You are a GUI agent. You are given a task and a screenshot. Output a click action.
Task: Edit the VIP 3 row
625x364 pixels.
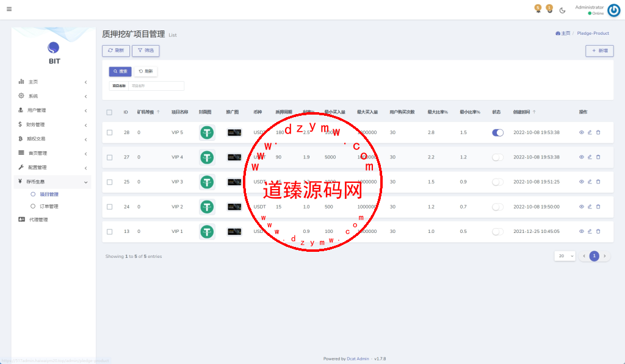pyautogui.click(x=590, y=182)
